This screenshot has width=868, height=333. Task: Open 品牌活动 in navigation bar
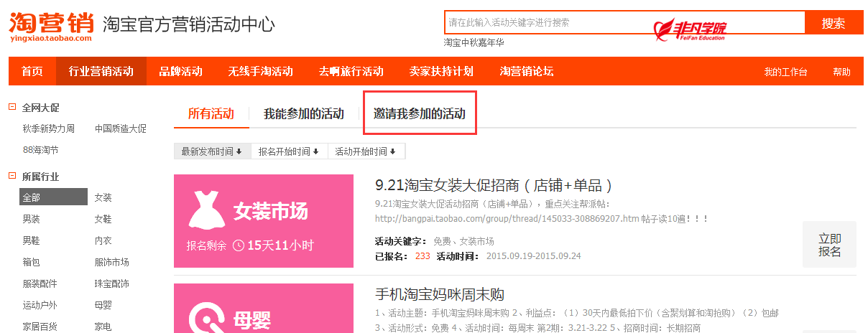tap(181, 72)
